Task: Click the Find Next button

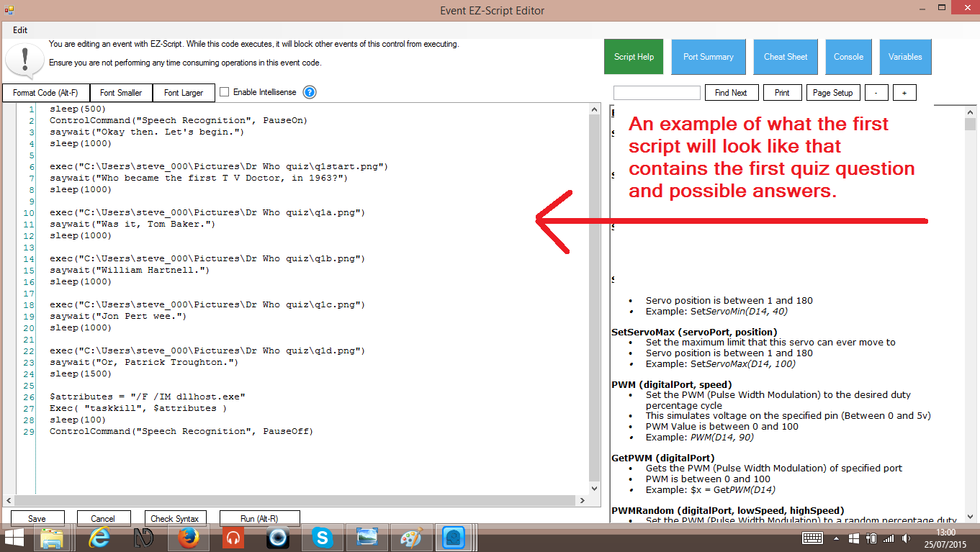Action: point(731,93)
